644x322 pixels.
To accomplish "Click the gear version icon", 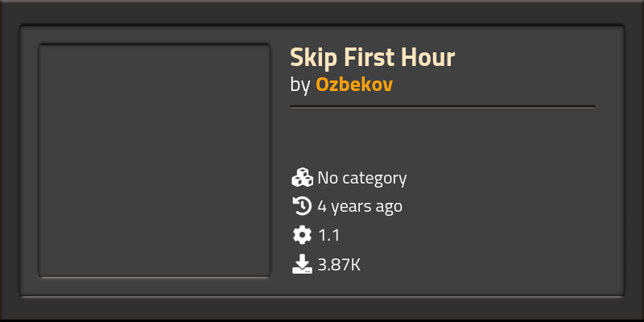I will tap(302, 235).
